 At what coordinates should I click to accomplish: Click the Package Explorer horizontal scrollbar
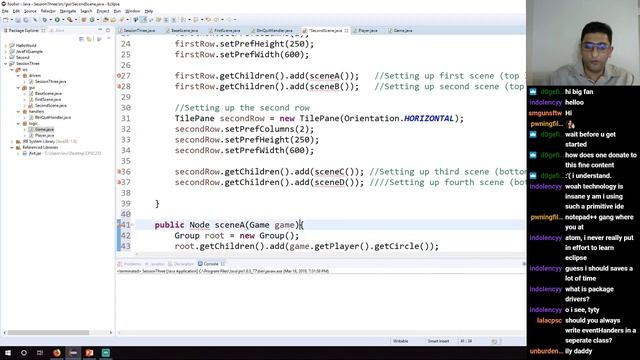(48, 333)
